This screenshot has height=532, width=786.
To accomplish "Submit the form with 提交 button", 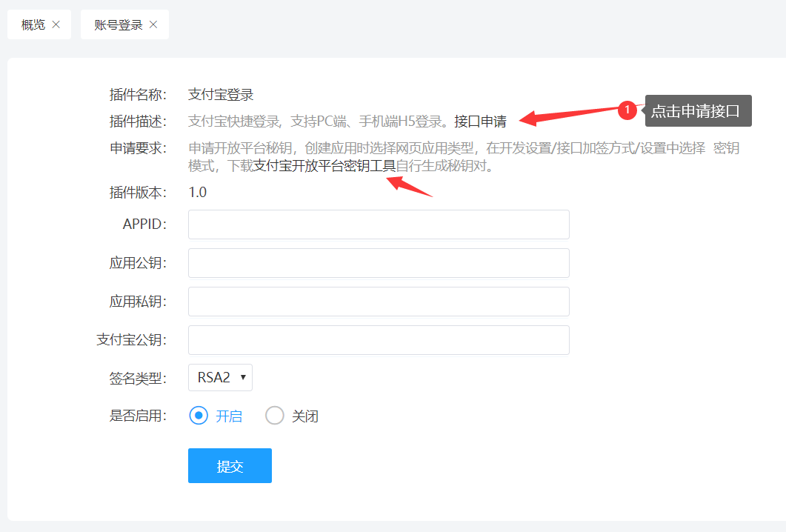I will pos(230,466).
